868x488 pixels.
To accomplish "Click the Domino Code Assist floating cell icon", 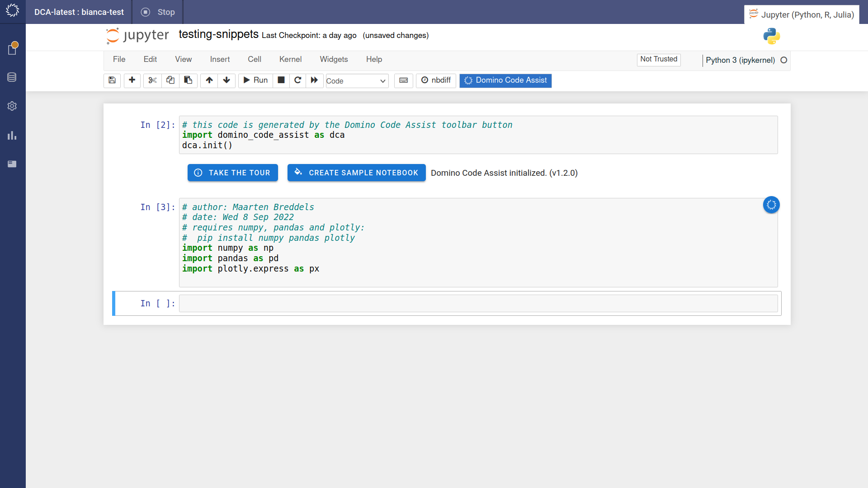I will click(x=771, y=205).
